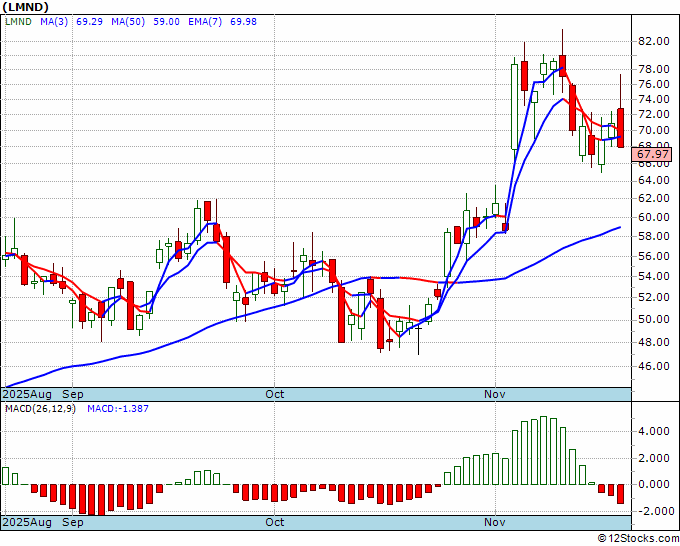Image resolution: width=680 pixels, height=546 pixels.
Task: Click the 48.00 price axis label
Action: [654, 342]
